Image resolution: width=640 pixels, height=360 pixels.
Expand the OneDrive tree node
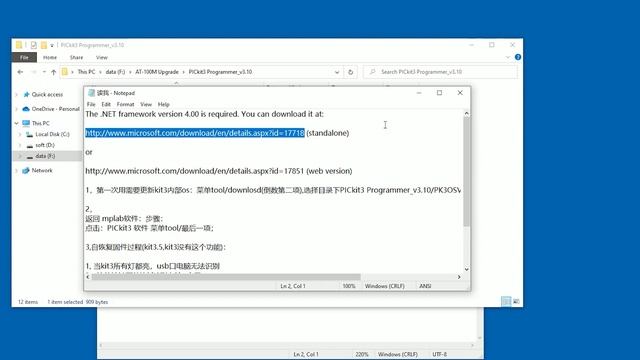[x=17, y=109]
